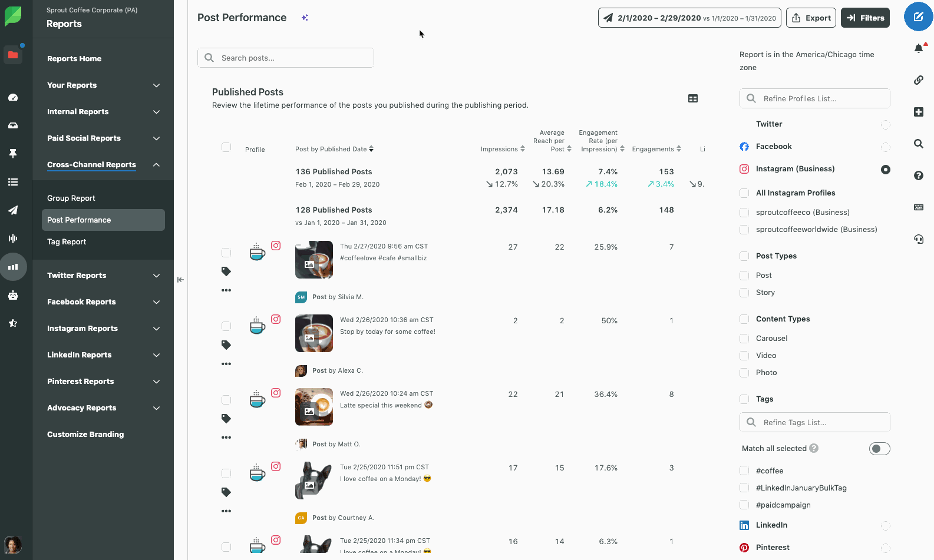Sort by Engagement Rate column

[602, 141]
